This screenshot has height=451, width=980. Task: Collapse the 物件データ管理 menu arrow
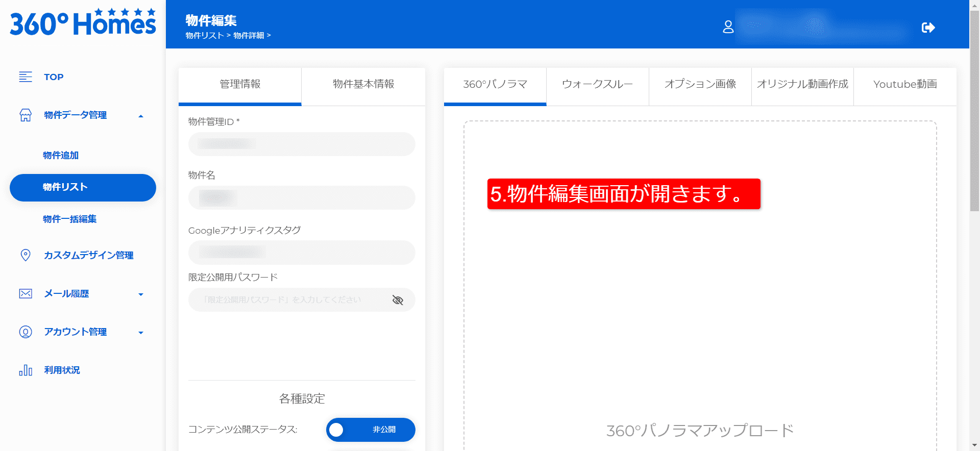141,116
